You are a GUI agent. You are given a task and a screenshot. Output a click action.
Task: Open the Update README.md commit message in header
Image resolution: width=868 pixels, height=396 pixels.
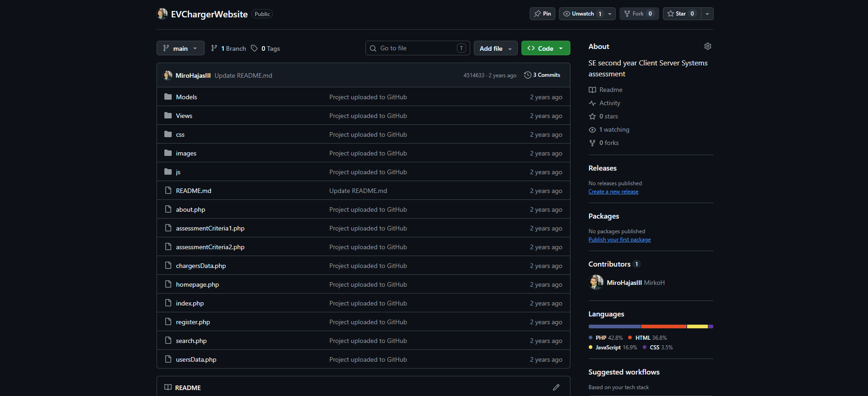pos(243,75)
